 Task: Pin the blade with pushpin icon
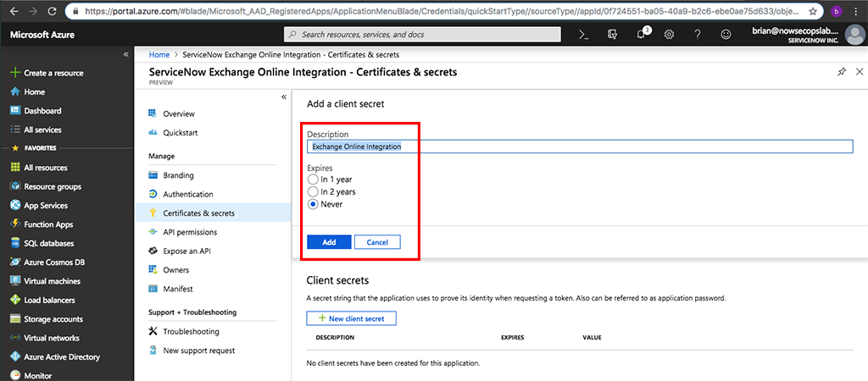tap(842, 72)
